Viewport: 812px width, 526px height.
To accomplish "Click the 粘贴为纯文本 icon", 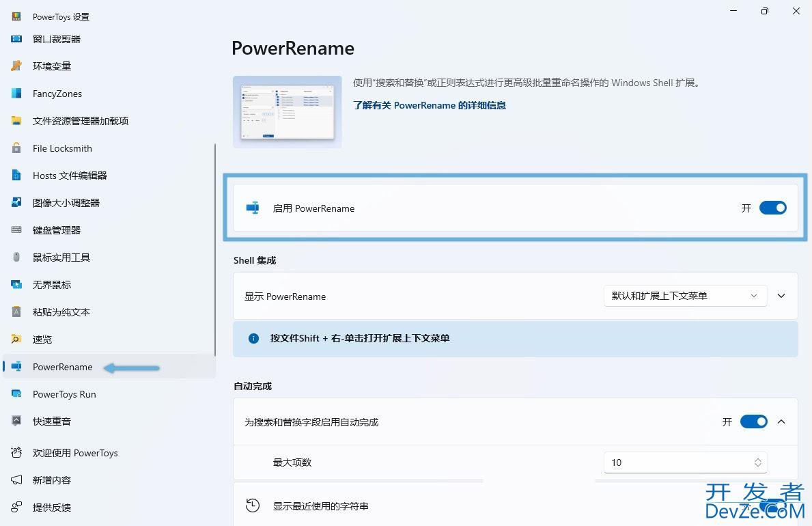I will tap(16, 312).
